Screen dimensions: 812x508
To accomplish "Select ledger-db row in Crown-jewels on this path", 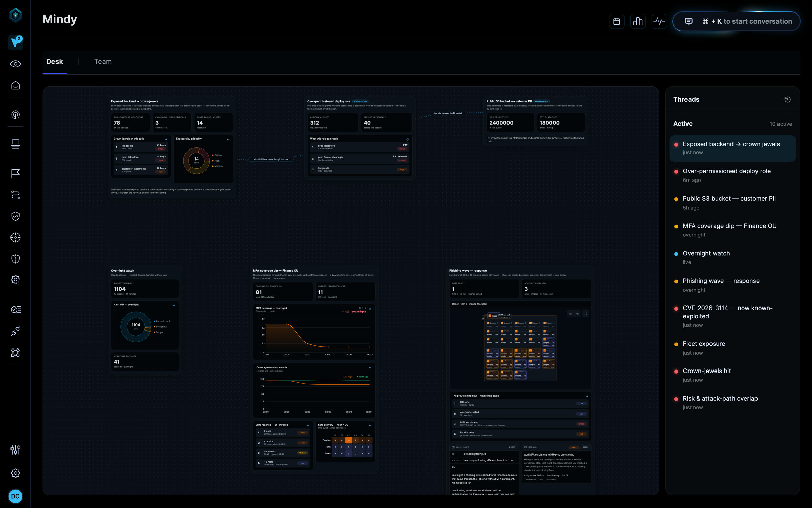I will (x=141, y=147).
